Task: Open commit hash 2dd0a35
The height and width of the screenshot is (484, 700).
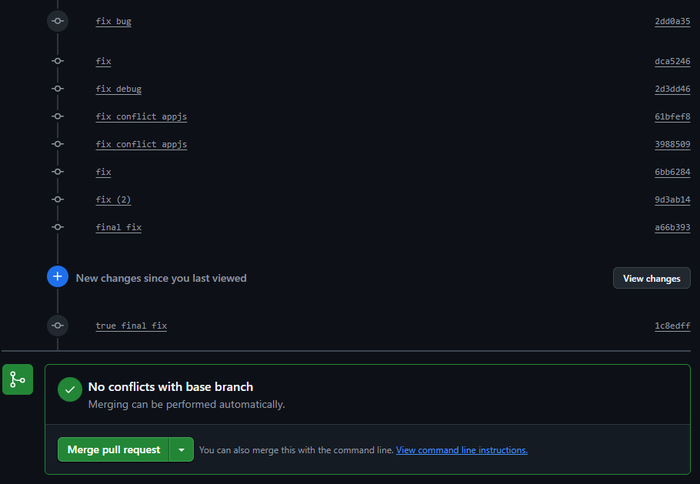Action: point(672,21)
